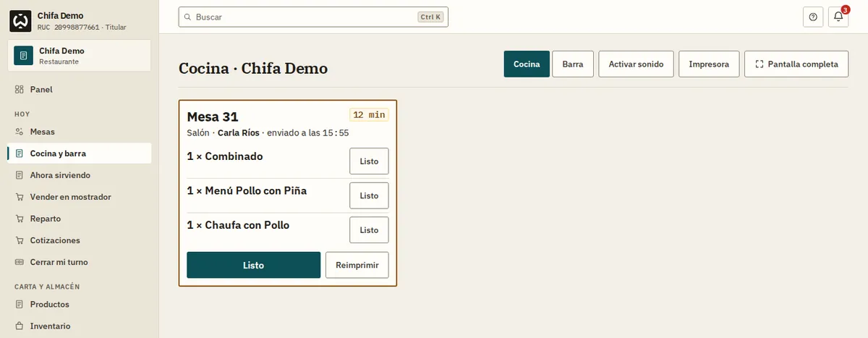
Task: Open Reparto in sidebar
Action: click(79, 219)
